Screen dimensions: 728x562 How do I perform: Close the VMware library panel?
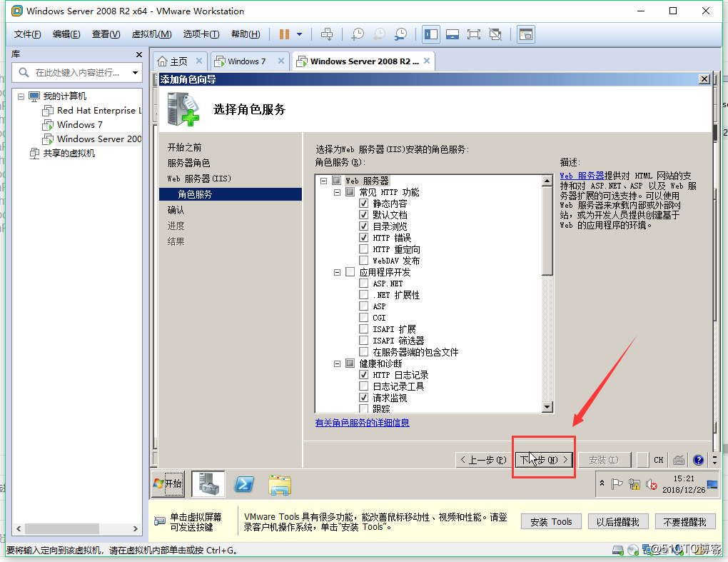click(139, 55)
